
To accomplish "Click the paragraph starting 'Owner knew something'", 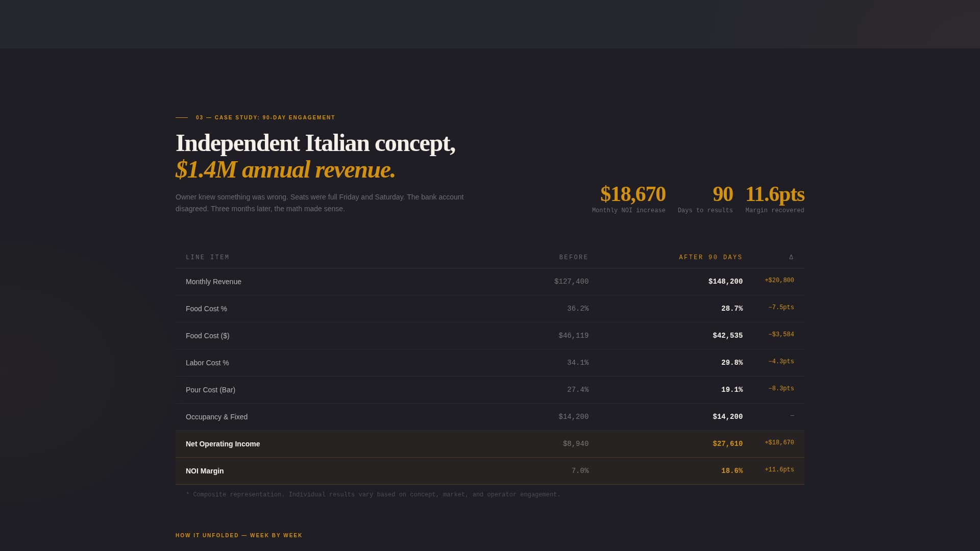I will click(320, 203).
